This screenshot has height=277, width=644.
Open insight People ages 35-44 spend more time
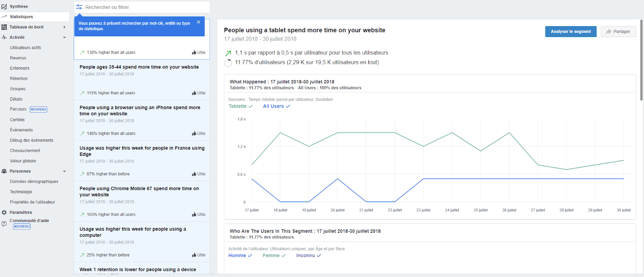click(x=139, y=67)
